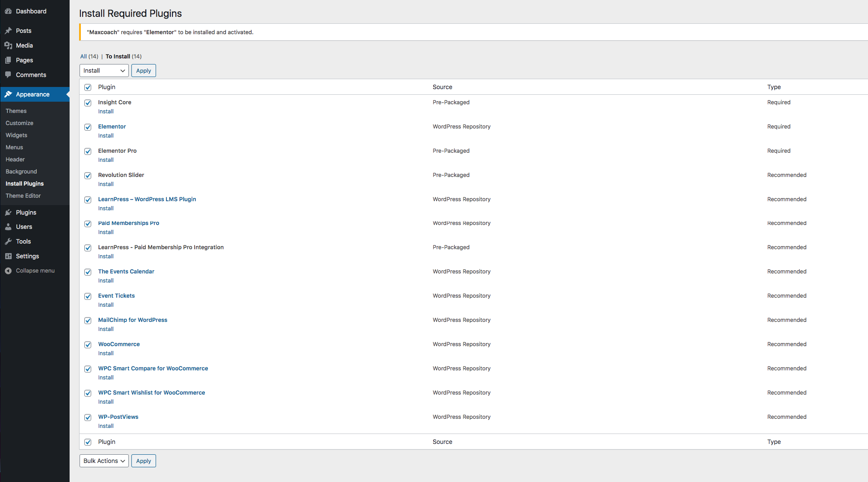
Task: Click the Source column header at top
Action: click(442, 87)
